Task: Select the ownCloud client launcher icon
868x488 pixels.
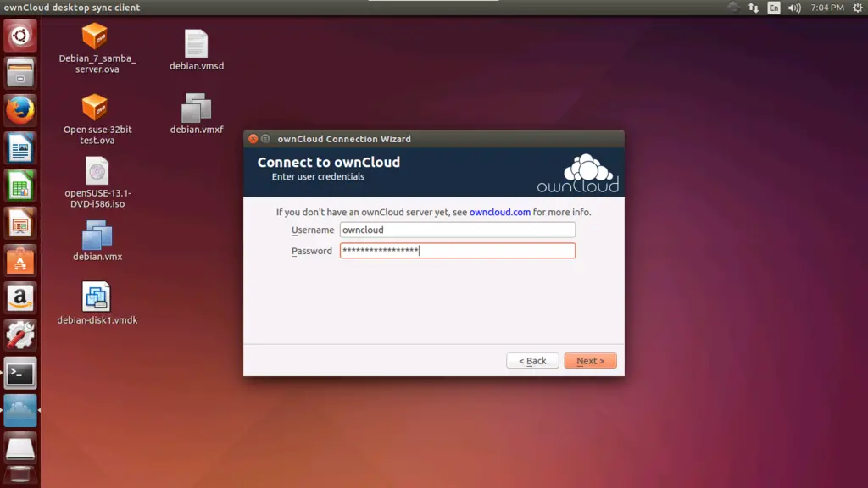Action: [20, 410]
